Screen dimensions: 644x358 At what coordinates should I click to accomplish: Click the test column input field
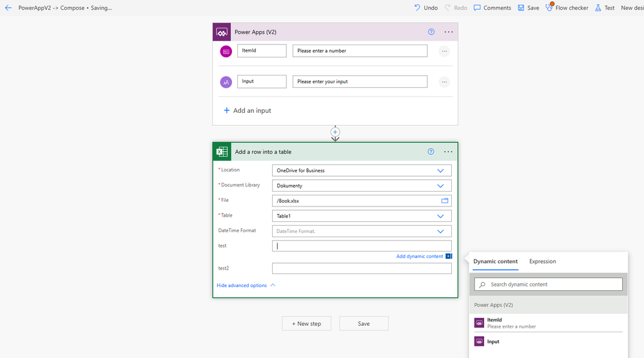[x=362, y=246]
